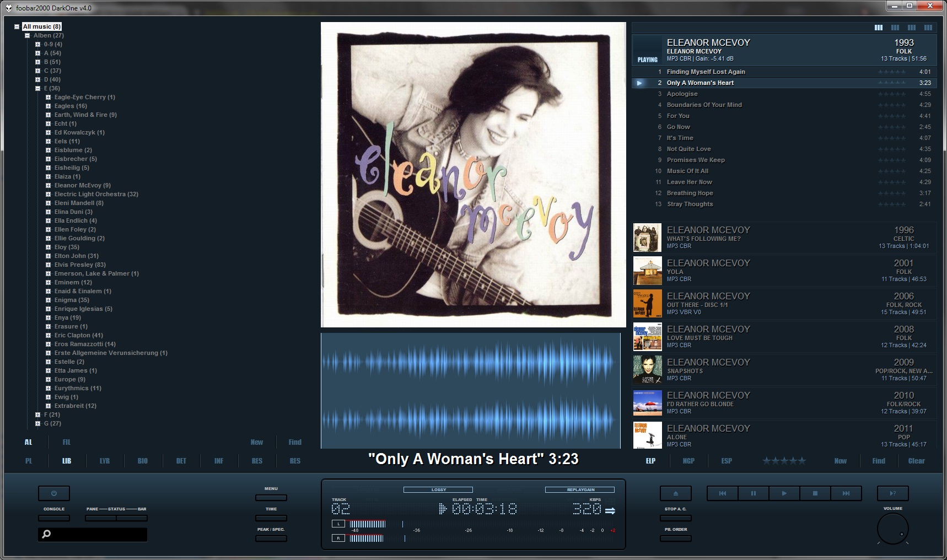Expand Eleanor McEvoy (9) tree node

48,185
